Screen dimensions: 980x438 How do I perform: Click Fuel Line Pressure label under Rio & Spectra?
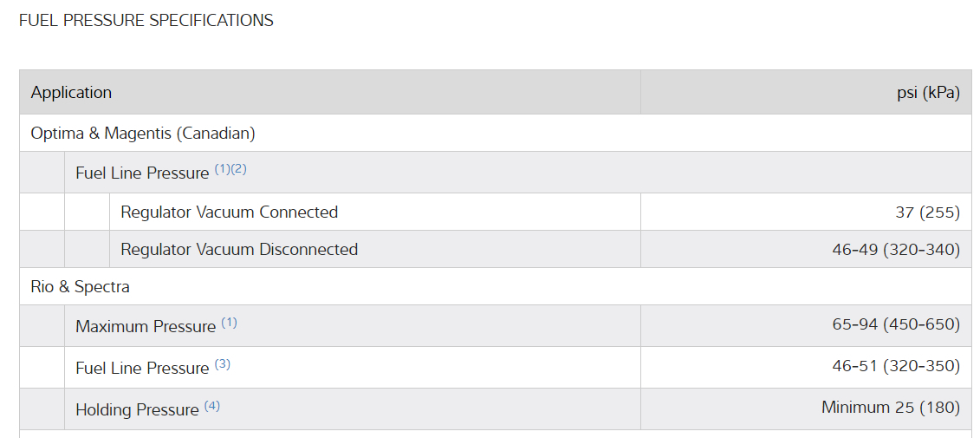[x=142, y=368]
